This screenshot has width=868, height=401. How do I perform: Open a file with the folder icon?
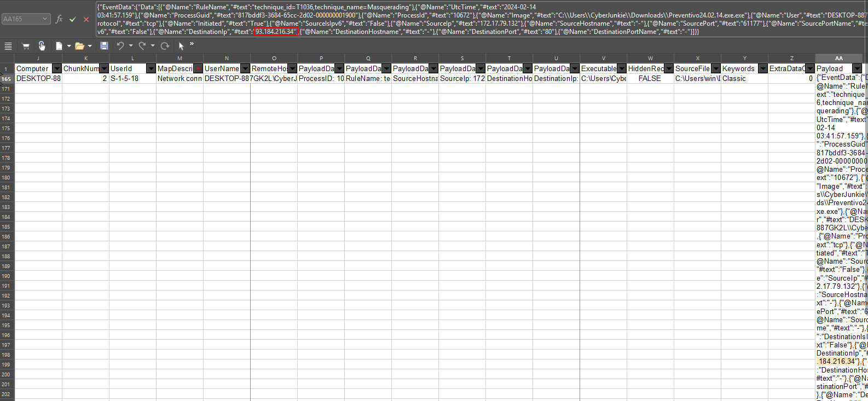(79, 46)
